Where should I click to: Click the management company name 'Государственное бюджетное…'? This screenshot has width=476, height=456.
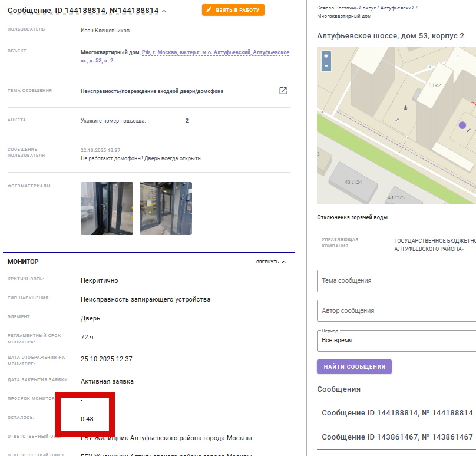[x=435, y=244]
